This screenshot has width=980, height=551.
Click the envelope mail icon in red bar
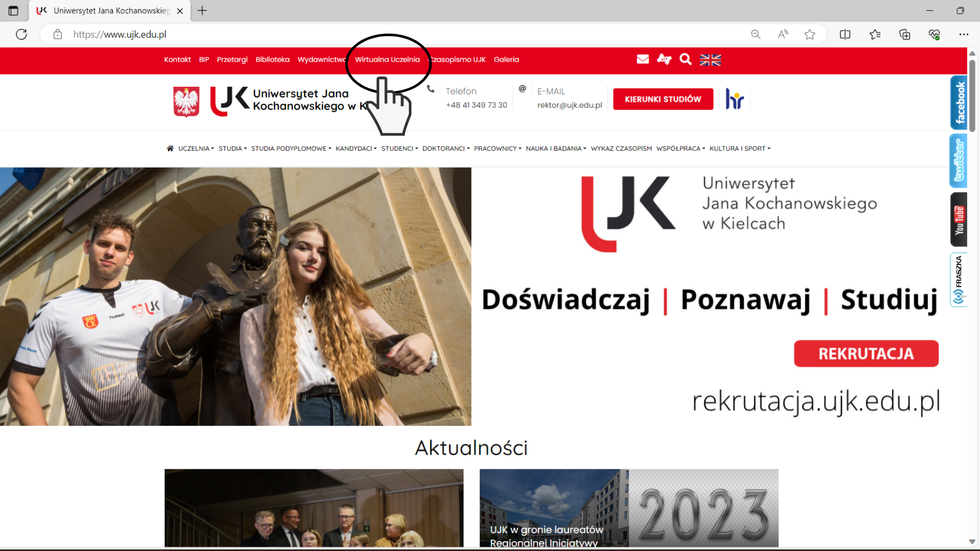643,59
